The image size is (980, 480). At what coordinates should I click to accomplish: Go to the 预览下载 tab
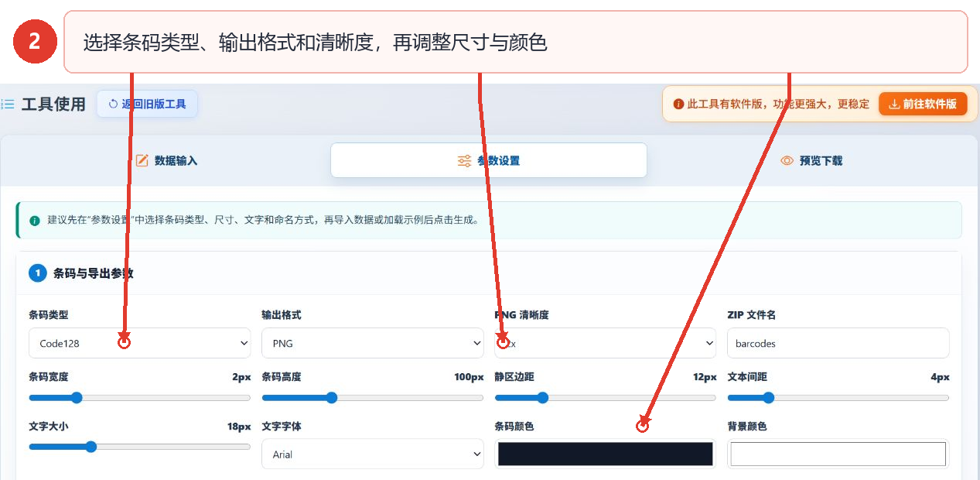811,160
